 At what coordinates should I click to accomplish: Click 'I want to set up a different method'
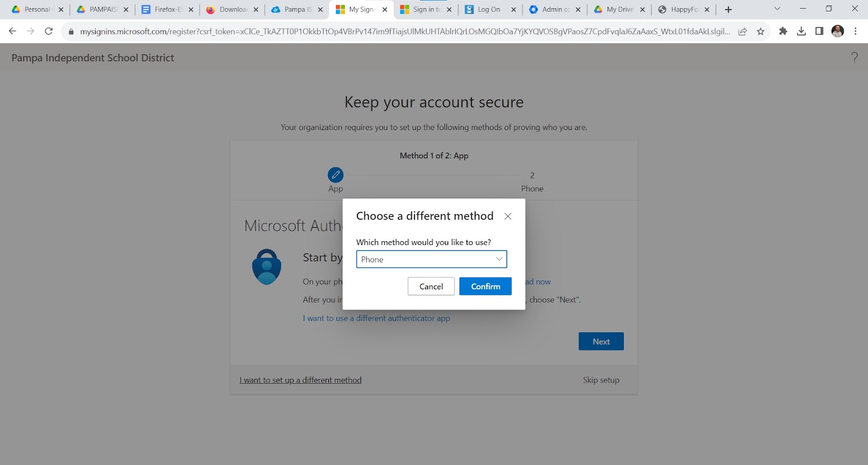pyautogui.click(x=301, y=380)
